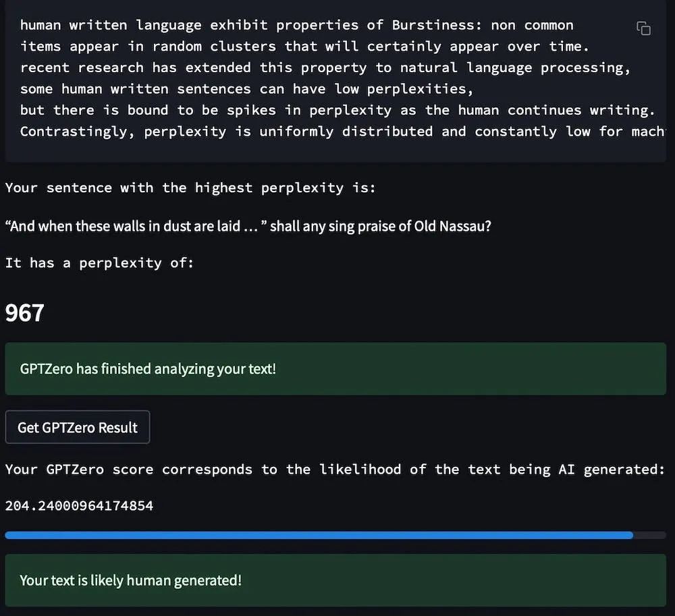
Task: Click the words 'Old Nassau?' in the quoted sentence
Action: pyautogui.click(x=452, y=226)
